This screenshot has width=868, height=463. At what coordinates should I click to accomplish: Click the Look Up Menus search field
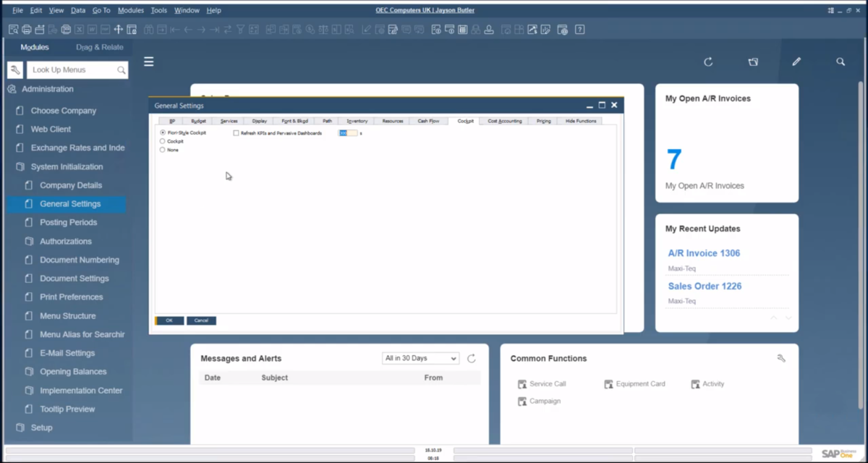tap(72, 70)
